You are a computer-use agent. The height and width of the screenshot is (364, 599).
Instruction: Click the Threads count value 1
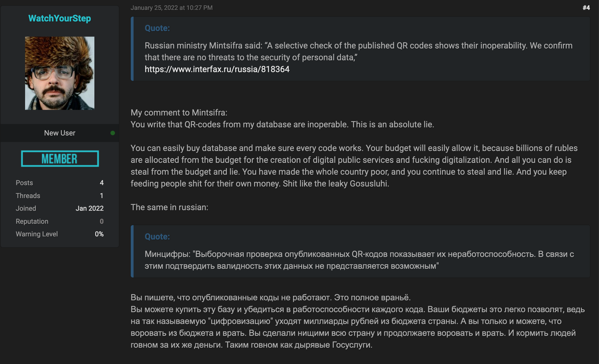pos(101,196)
